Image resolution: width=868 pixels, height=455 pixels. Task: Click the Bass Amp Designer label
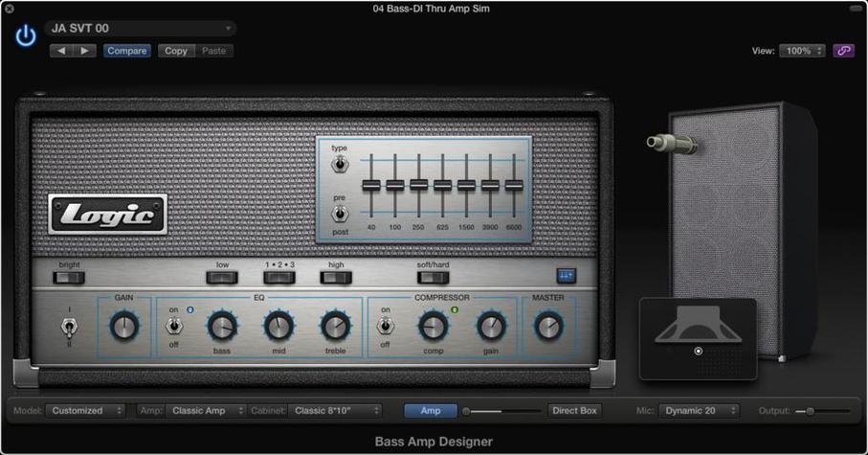[434, 442]
